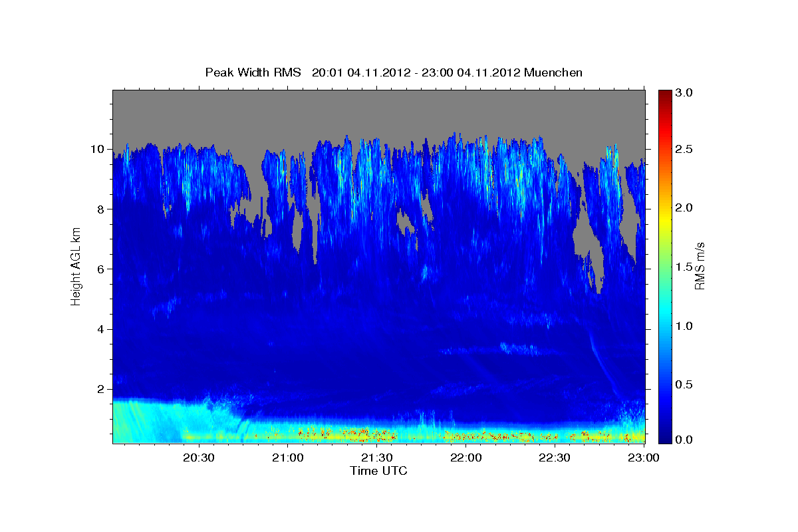Click the 20:30 time tick label
Screen dimensions: 798x532
tap(198, 458)
